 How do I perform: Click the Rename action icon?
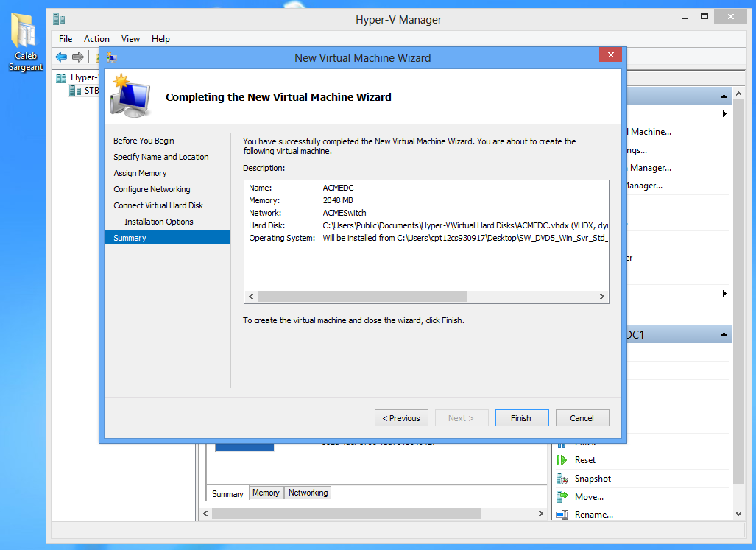tap(562, 515)
